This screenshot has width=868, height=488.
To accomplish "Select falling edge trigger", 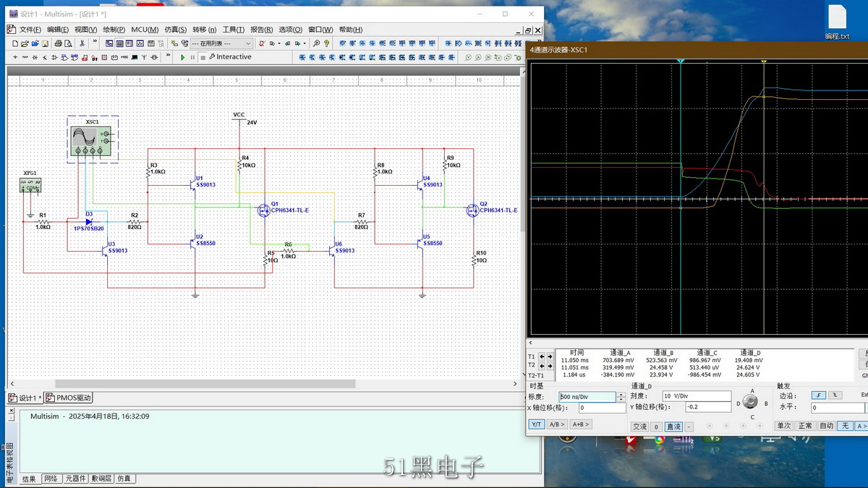I will (834, 395).
